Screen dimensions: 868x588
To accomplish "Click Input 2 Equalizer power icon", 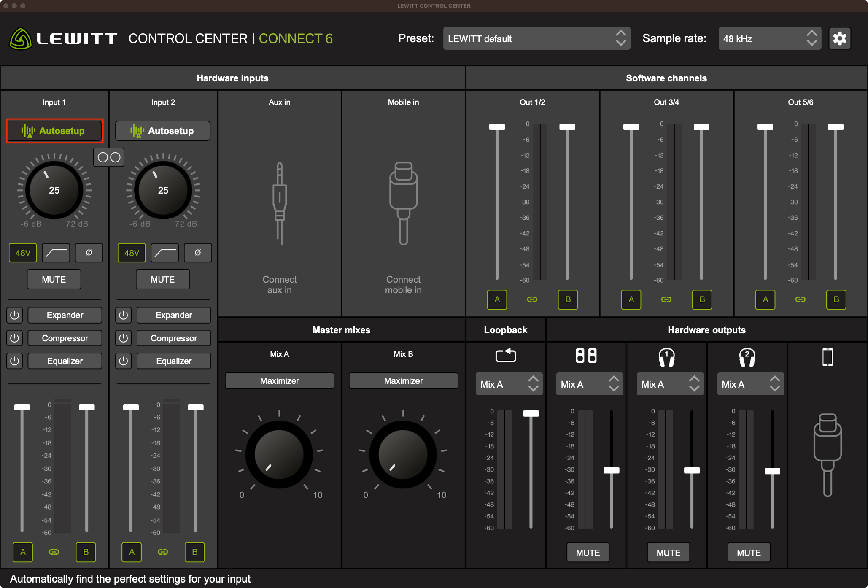I will coord(123,361).
